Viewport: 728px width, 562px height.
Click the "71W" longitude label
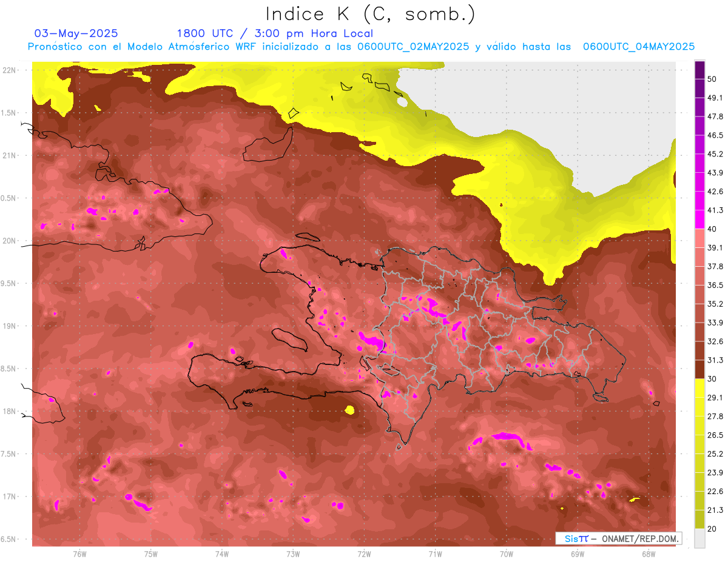(x=435, y=554)
